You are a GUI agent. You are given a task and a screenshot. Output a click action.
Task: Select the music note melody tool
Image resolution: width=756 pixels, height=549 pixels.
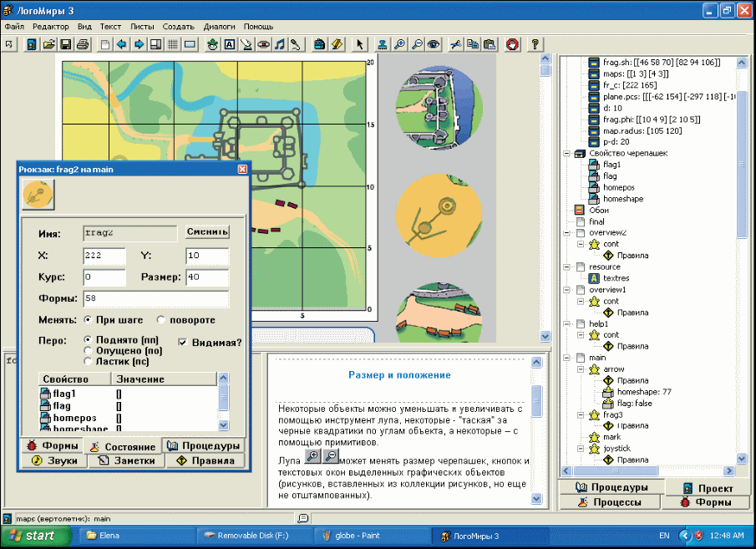pos(281,44)
